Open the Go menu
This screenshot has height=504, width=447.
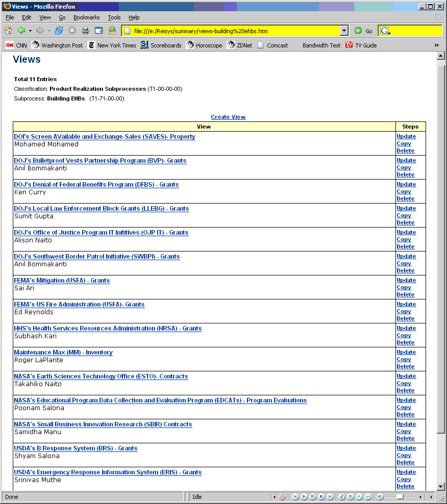(62, 17)
